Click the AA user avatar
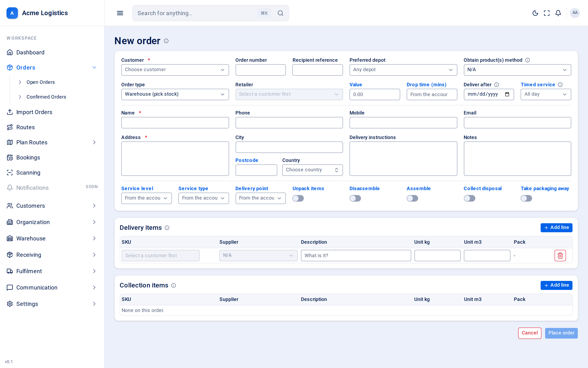Screen dimensions: 588x368 tap(575, 13)
